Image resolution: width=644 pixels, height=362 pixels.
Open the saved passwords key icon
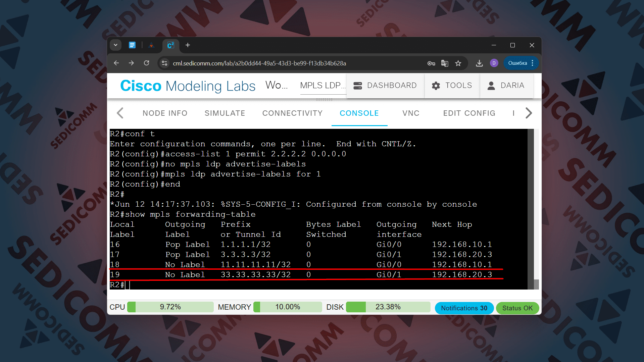coord(431,63)
